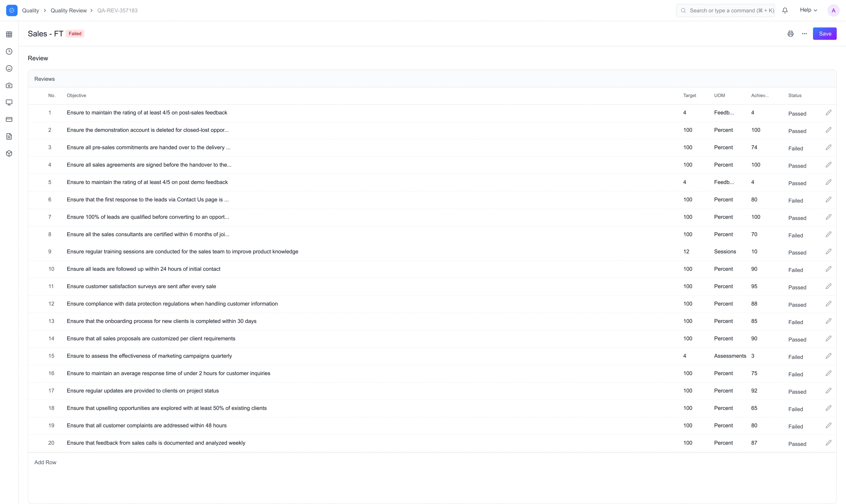The image size is (846, 504).
Task: Print the Sales - FT review
Action: tap(791, 33)
